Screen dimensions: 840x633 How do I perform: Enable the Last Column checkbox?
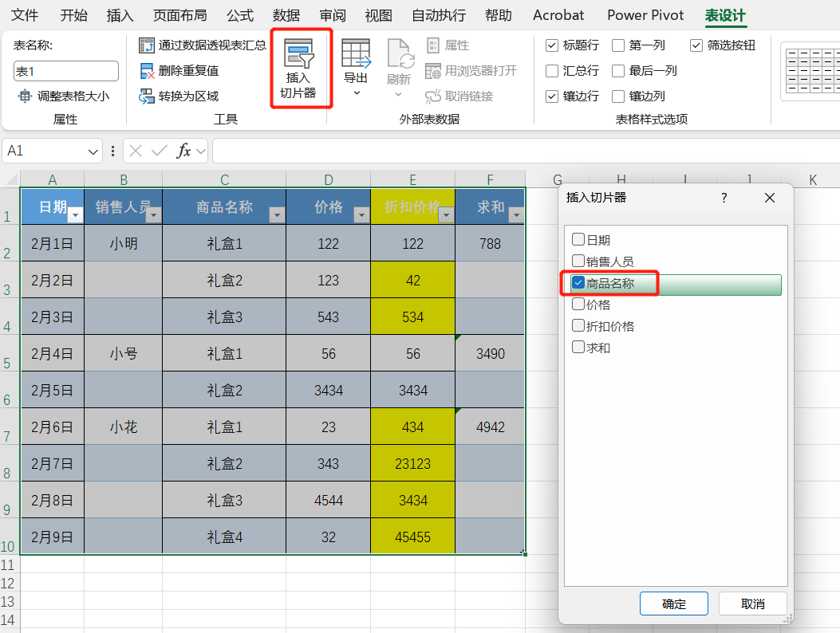point(618,71)
